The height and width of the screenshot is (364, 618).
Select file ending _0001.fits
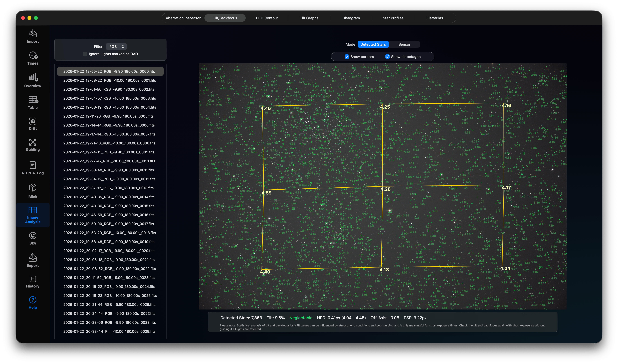point(110,80)
